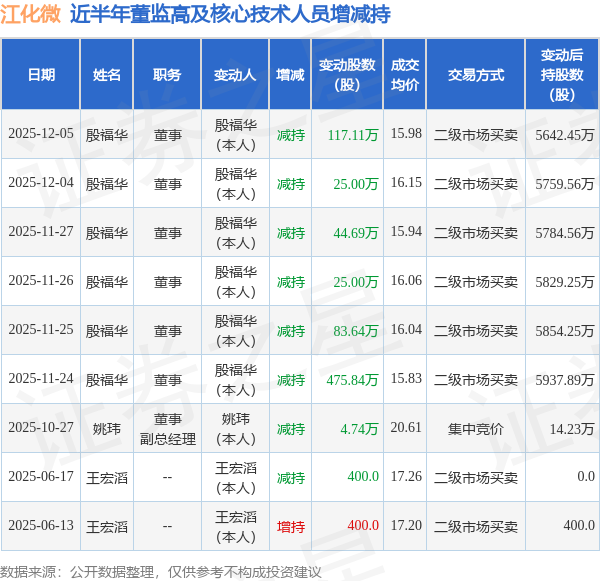This screenshot has height=581, width=600.
Task: Click the 董事 副总经理 position cell
Action: (x=168, y=429)
